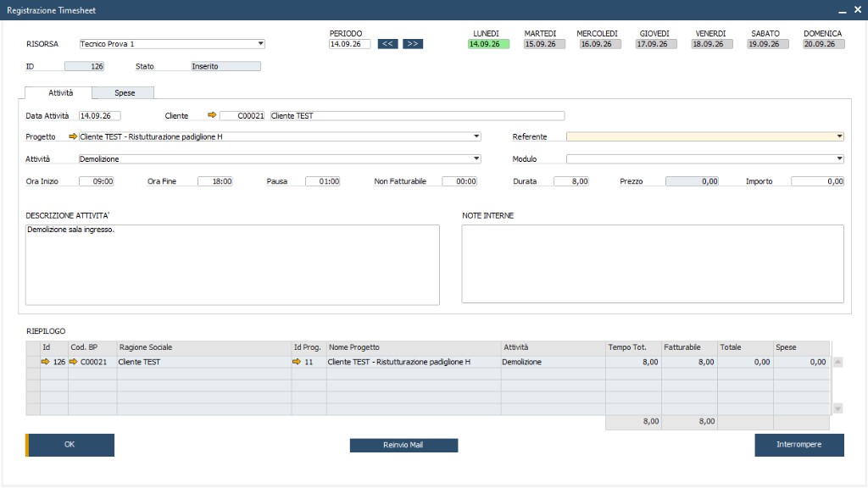
Task: Select row header of Riepilogo row 126
Action: pos(33,362)
